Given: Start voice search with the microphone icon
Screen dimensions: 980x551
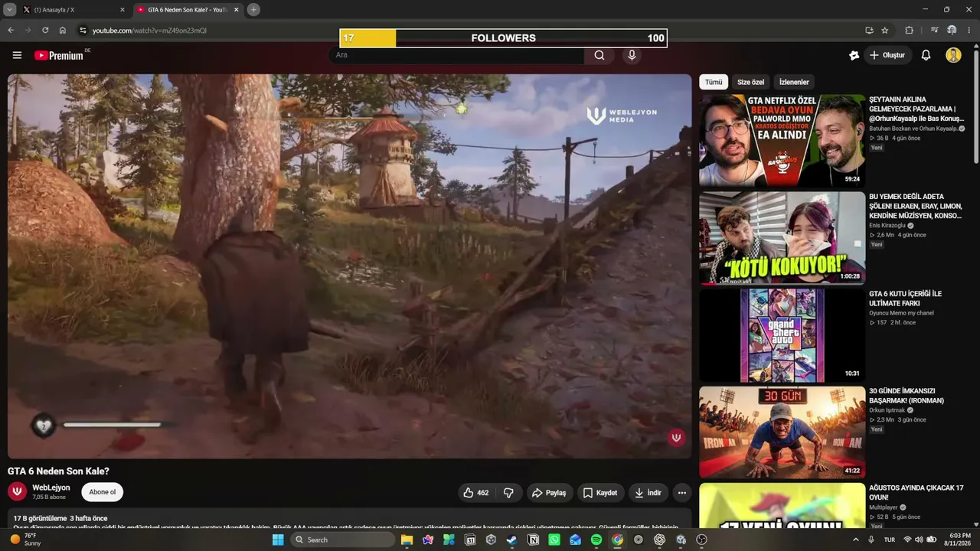Looking at the screenshot, I should click(632, 55).
